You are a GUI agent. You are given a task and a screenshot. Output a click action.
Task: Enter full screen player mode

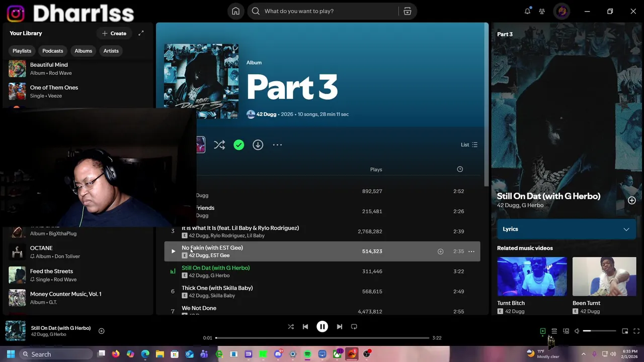[636, 331]
